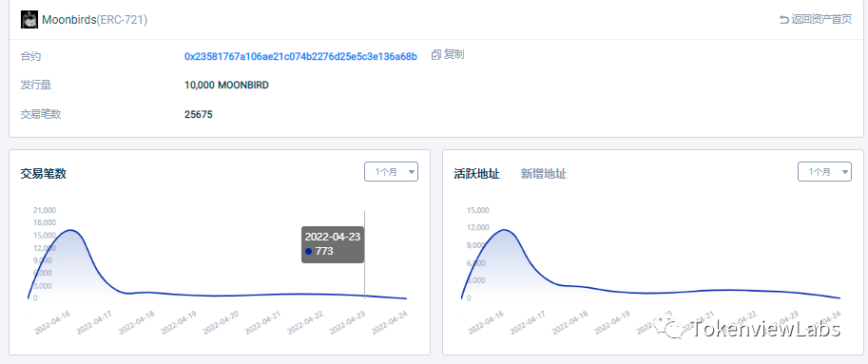Click the blue dot in the 2022-04-23 tooltip
The height and width of the screenshot is (364, 868).
308,251
